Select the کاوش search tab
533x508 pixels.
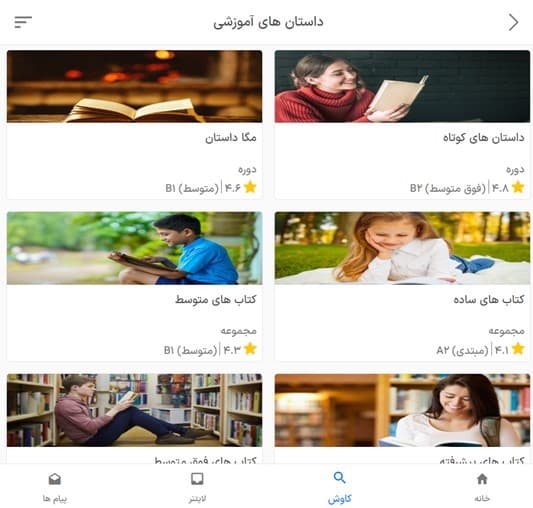pos(339,487)
